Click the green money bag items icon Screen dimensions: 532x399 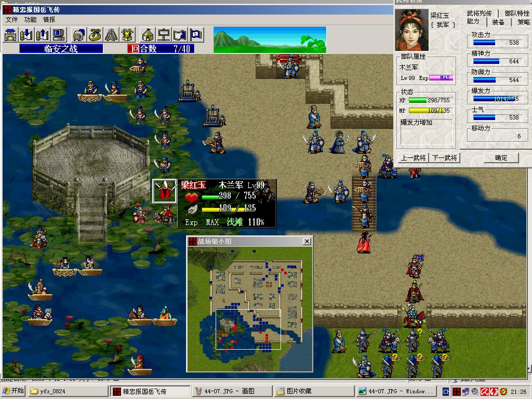(96, 35)
